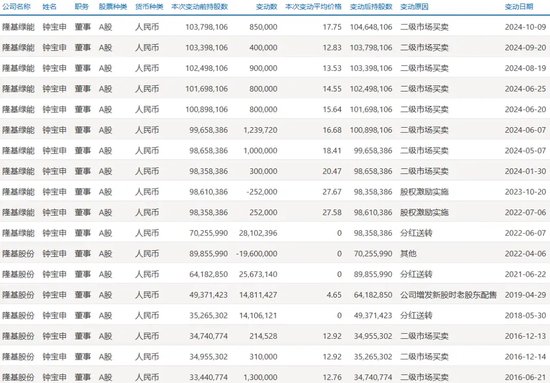Select the date cell 2024-10-09

(525, 27)
